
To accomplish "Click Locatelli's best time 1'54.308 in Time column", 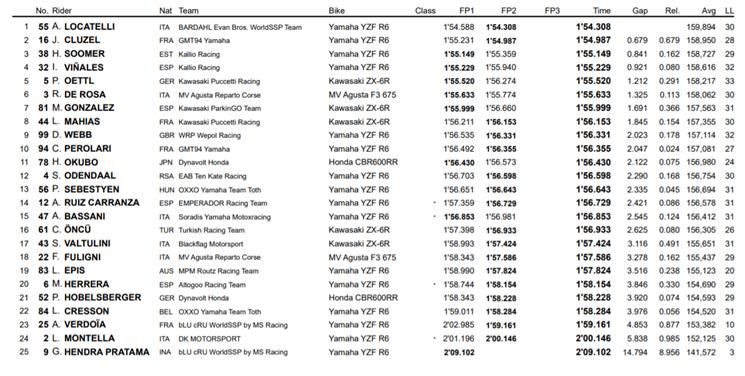I will click(x=593, y=27).
